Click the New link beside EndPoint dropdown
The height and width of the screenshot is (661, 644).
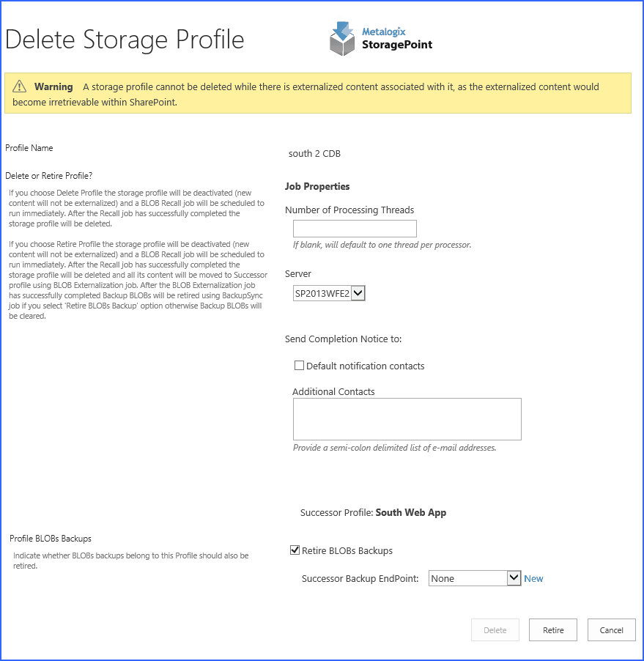pyautogui.click(x=533, y=578)
